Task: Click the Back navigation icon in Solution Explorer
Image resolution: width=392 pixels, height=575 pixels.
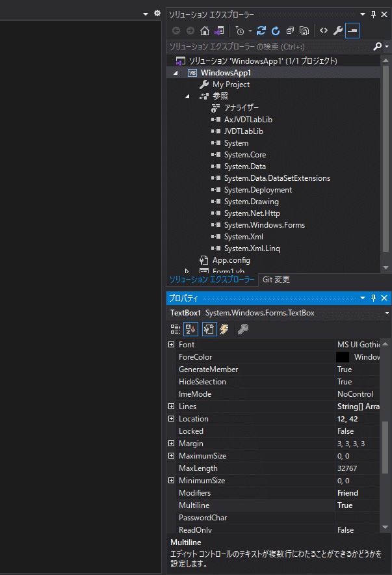Action: coord(176,31)
